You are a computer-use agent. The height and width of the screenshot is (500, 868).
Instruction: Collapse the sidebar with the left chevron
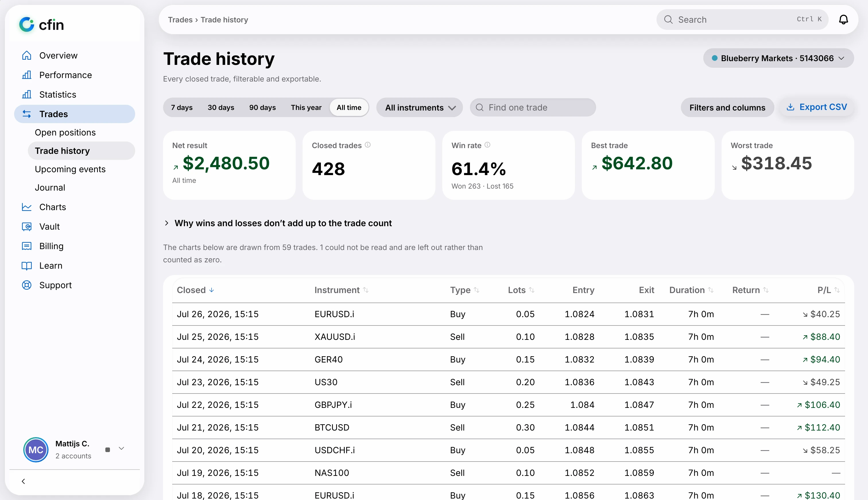[23, 481]
